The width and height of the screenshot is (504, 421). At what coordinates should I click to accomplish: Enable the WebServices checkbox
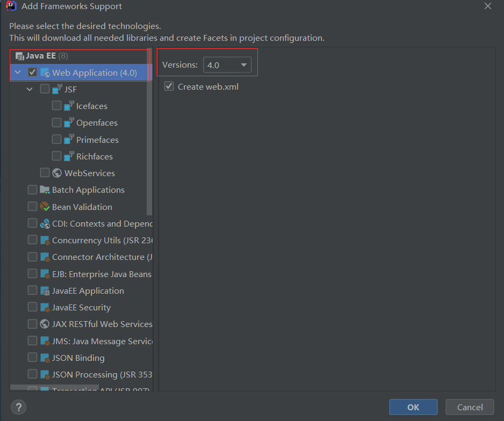pyautogui.click(x=45, y=172)
